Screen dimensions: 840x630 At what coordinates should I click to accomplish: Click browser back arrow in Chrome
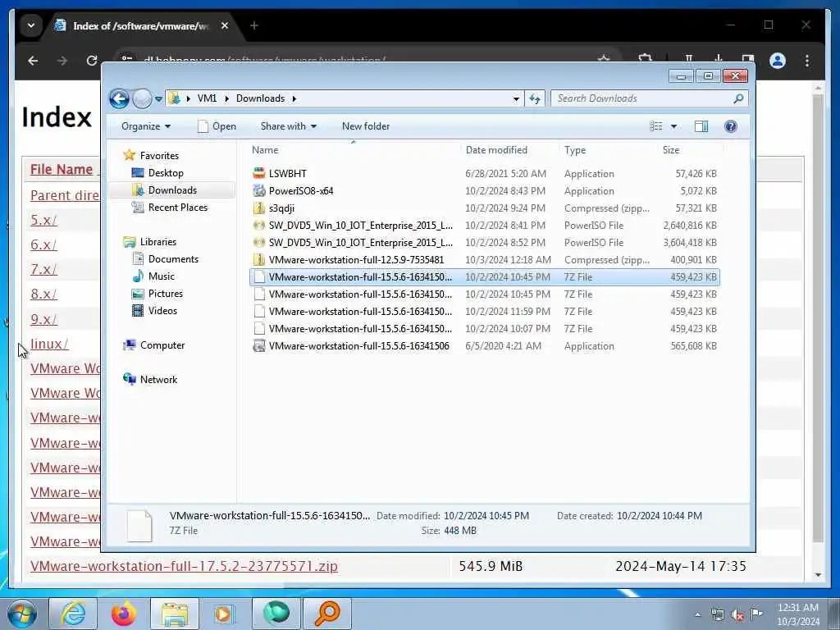coord(33,61)
